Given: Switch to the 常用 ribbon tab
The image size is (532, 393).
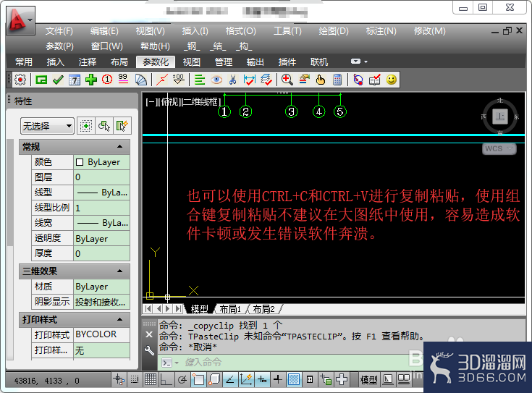Looking at the screenshot, I should point(24,62).
